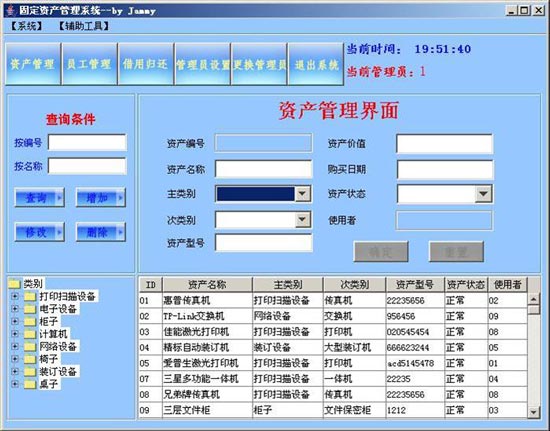Select the 佳能激光打印机 table row

(333, 332)
